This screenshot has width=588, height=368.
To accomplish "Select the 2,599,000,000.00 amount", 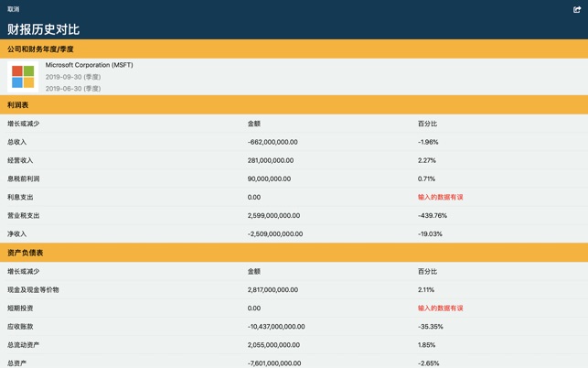I will click(x=273, y=215).
